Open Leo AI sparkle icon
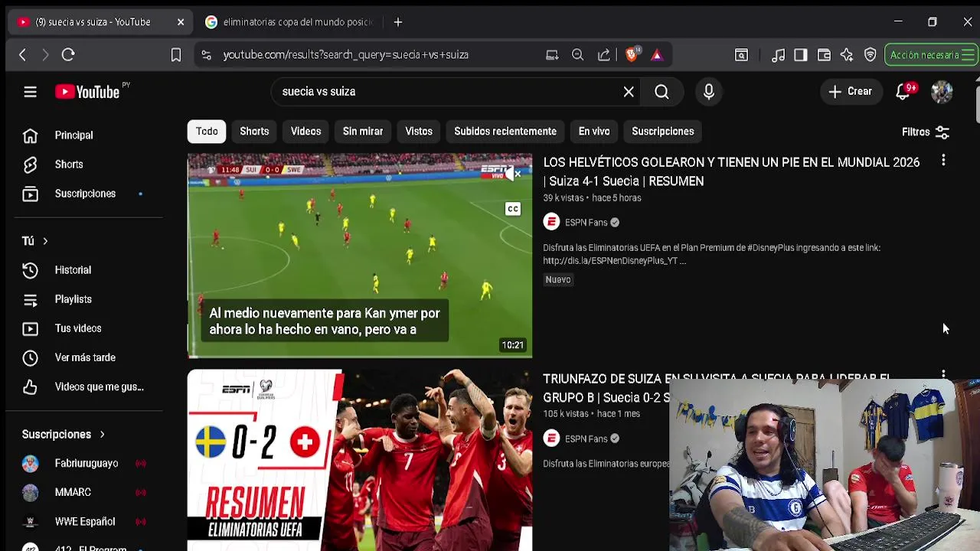 click(x=847, y=55)
